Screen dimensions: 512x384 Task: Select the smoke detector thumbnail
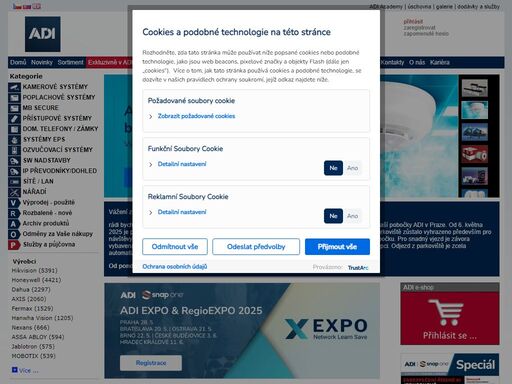475,110
